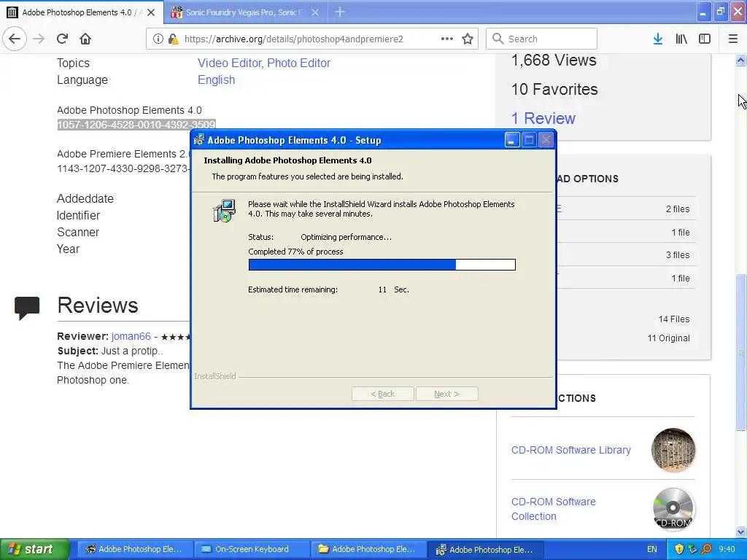The height and width of the screenshot is (560, 747).
Task: Click the scrollbar up arrow
Action: coord(740,60)
